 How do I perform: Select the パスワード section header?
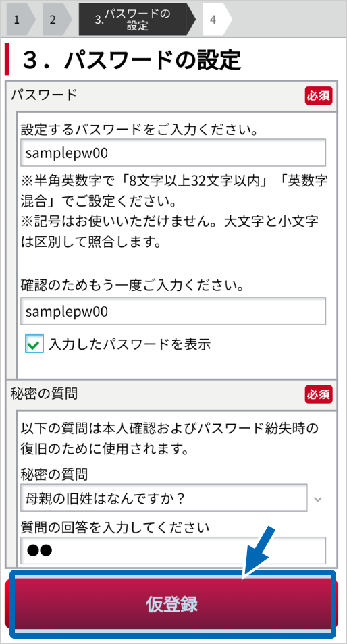[x=171, y=96]
